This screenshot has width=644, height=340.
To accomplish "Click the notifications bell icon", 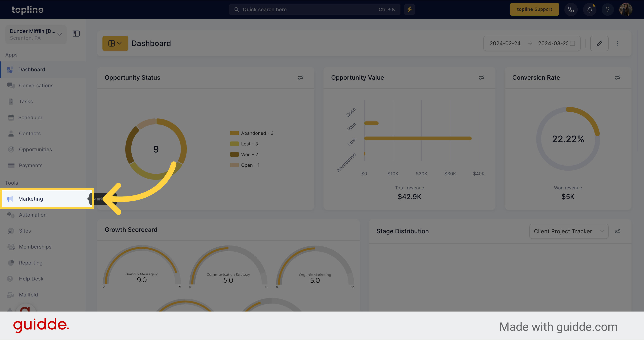I will pyautogui.click(x=590, y=9).
